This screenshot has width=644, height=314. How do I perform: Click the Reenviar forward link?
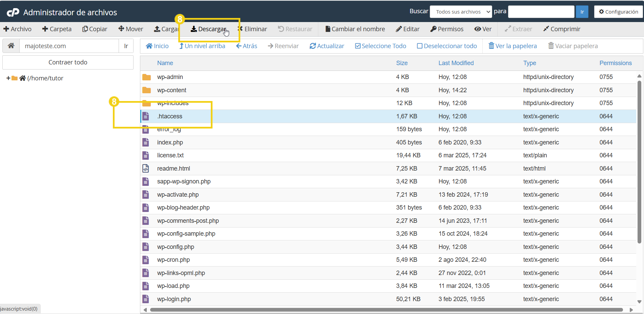tap(283, 46)
